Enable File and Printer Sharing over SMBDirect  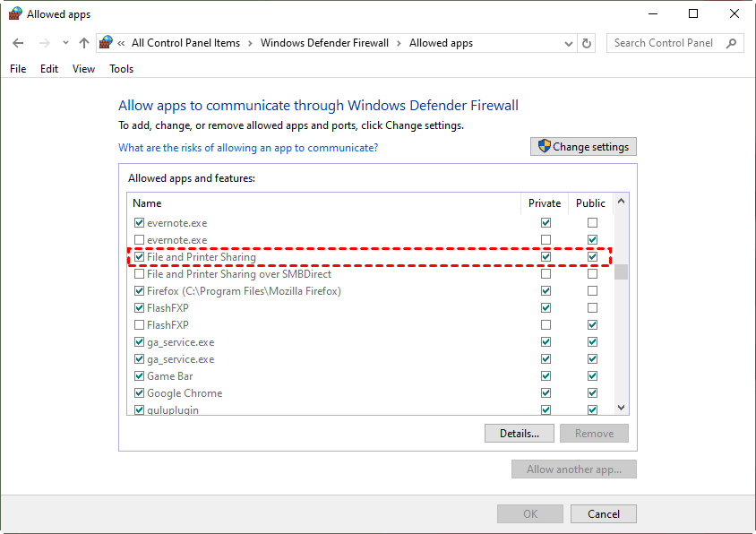pos(139,274)
